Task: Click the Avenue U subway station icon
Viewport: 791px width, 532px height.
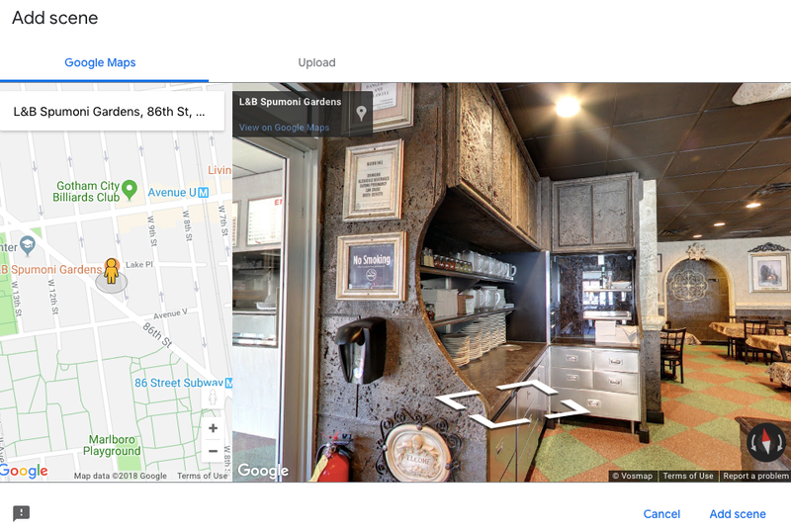Action: pyautogui.click(x=203, y=192)
